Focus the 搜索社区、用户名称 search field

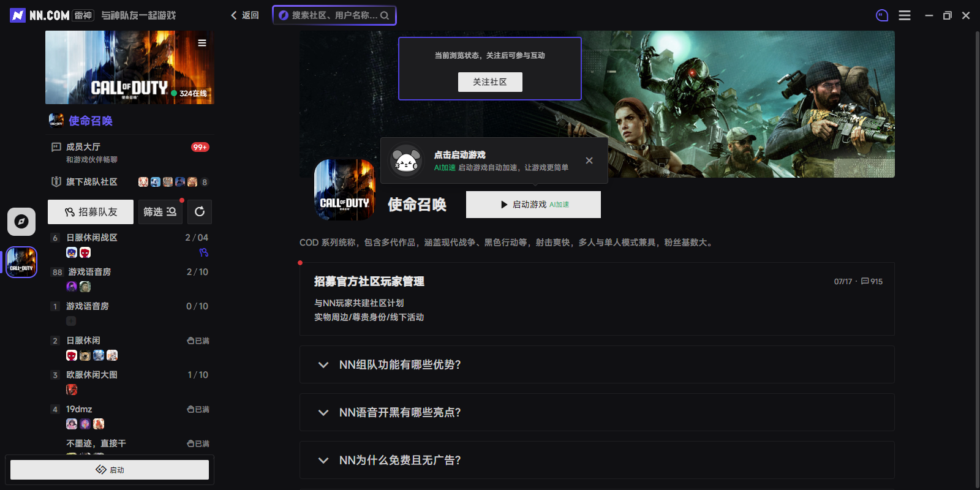334,15
